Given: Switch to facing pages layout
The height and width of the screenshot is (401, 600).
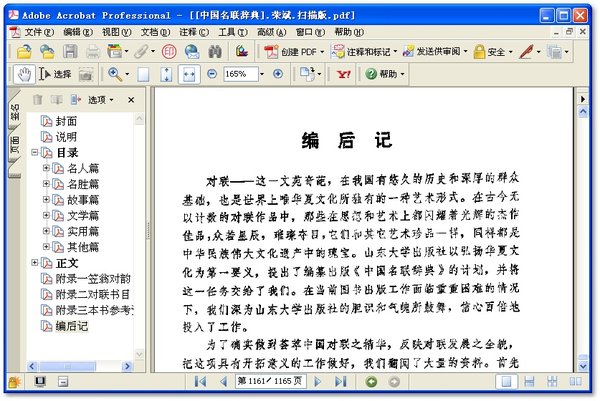Looking at the screenshot, I should point(575,381).
